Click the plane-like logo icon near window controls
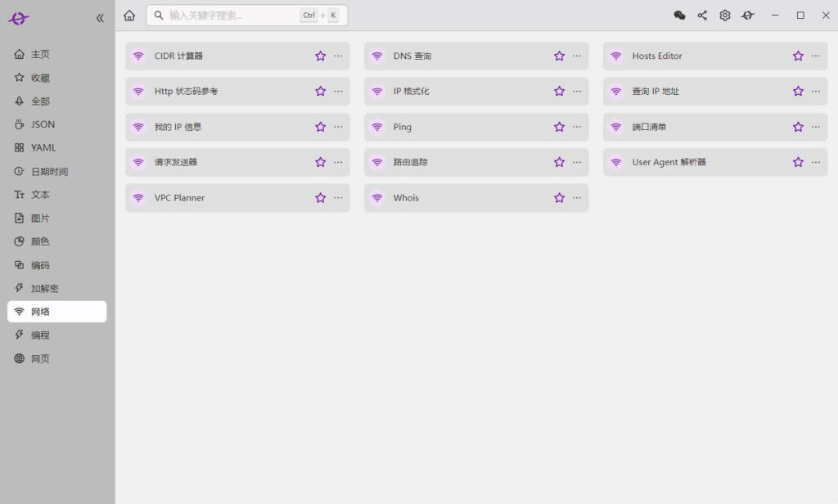 pyautogui.click(x=747, y=16)
